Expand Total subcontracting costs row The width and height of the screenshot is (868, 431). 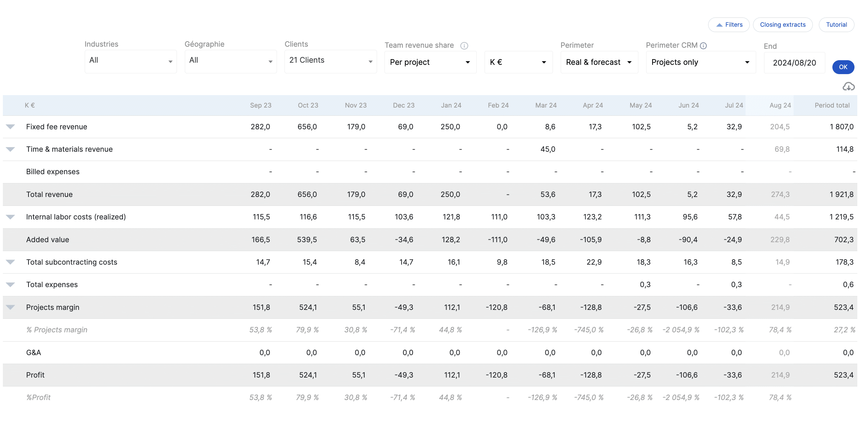(x=10, y=262)
